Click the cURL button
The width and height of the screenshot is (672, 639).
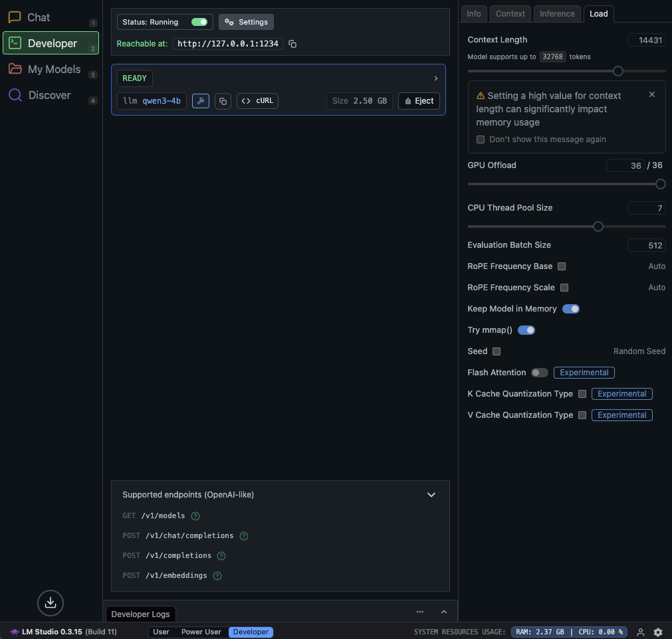(x=258, y=101)
